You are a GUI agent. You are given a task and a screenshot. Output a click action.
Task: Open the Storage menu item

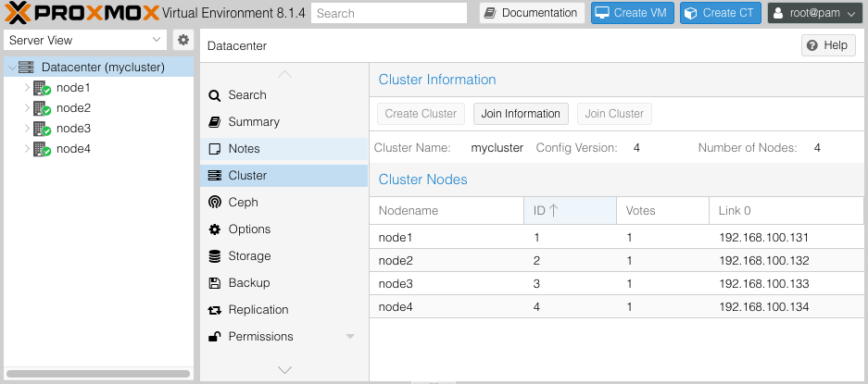[284, 256]
